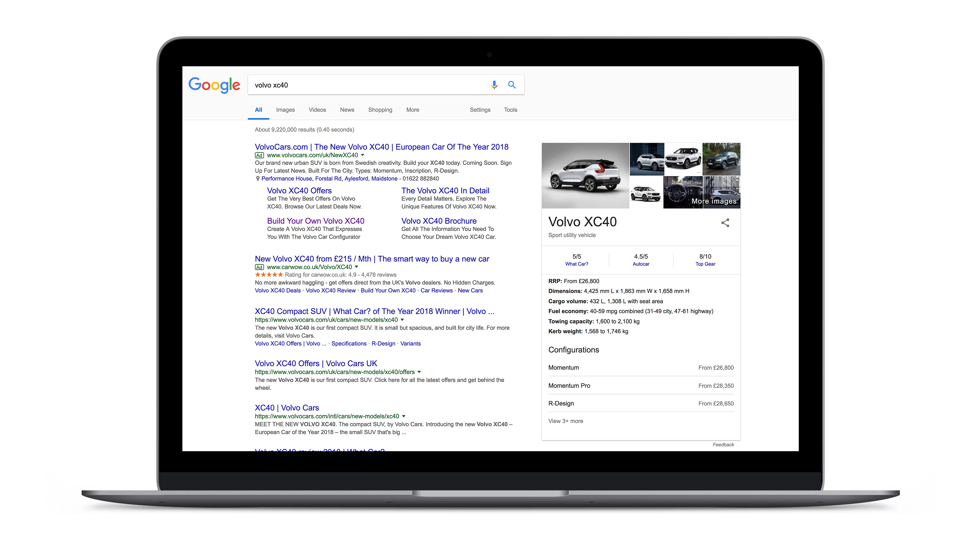Select the R-Design configuration row
980x554 pixels.
pos(641,404)
